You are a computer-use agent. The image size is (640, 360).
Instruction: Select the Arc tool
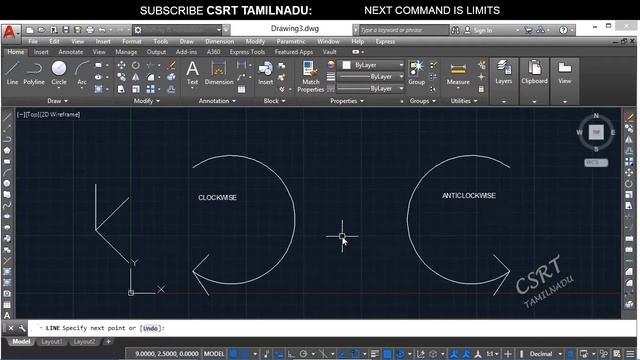[x=82, y=73]
